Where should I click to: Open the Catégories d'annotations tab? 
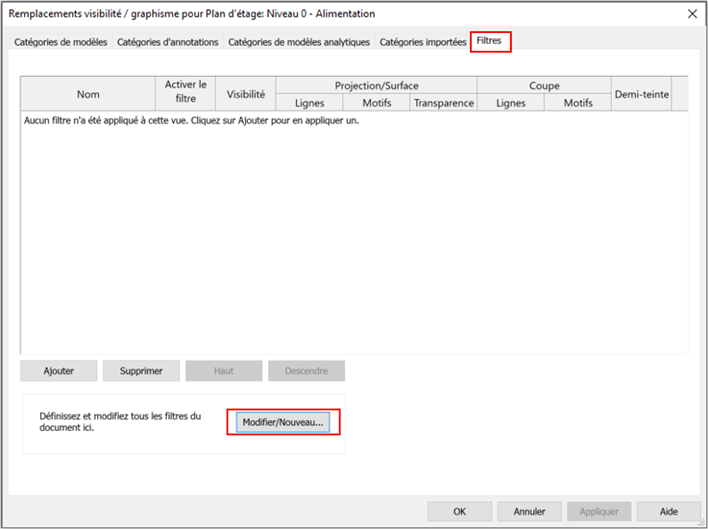(x=168, y=42)
